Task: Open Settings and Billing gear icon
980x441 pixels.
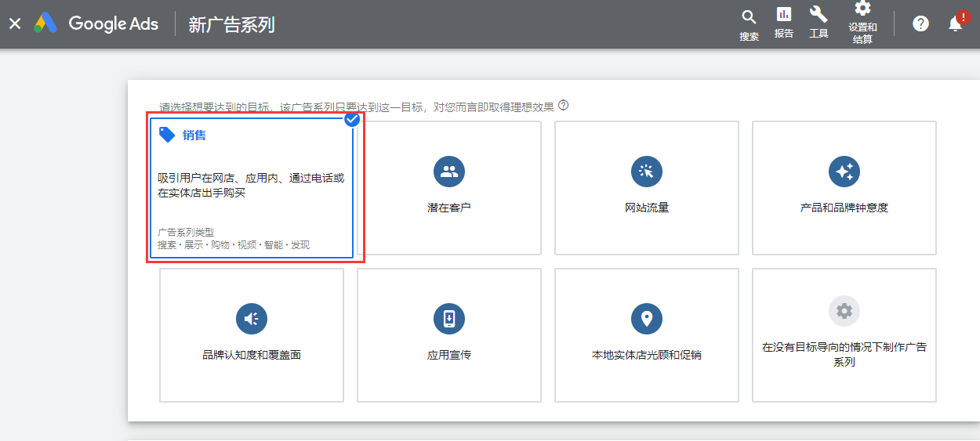Action: click(862, 9)
